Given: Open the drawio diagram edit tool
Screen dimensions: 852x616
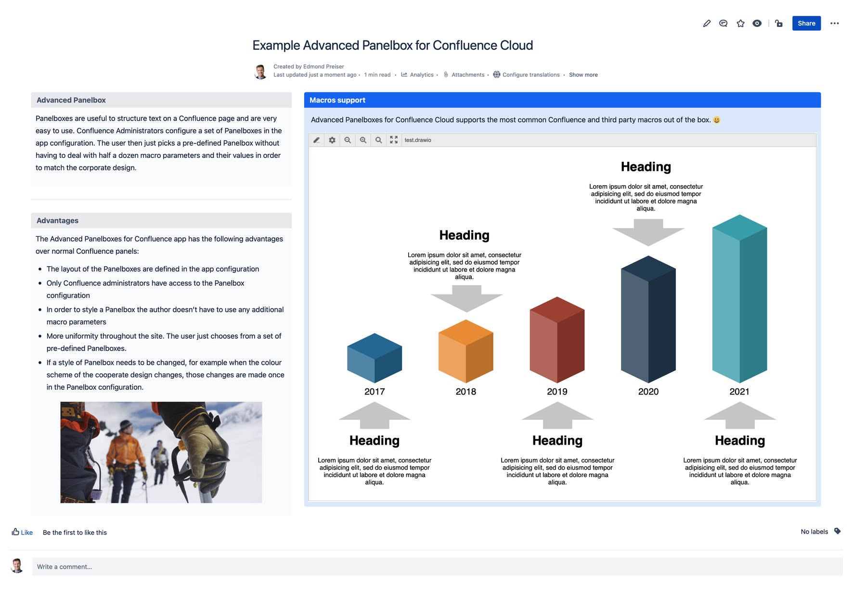Looking at the screenshot, I should pyautogui.click(x=317, y=140).
